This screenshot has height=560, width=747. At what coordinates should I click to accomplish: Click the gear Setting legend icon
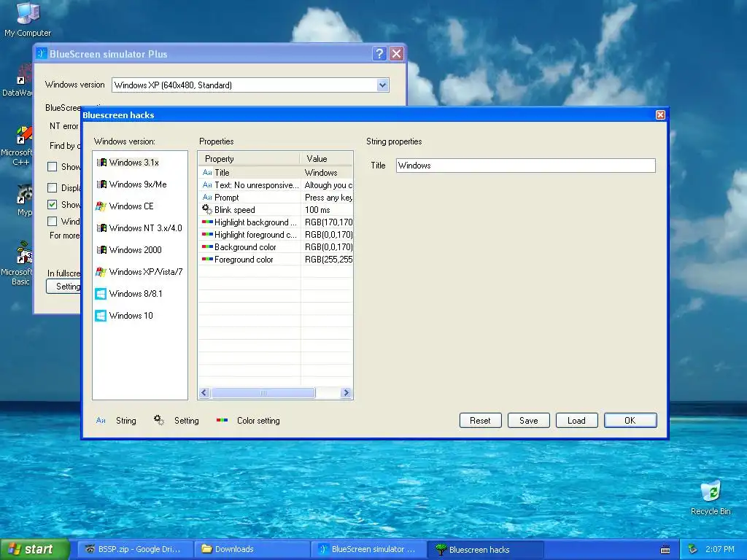(158, 420)
